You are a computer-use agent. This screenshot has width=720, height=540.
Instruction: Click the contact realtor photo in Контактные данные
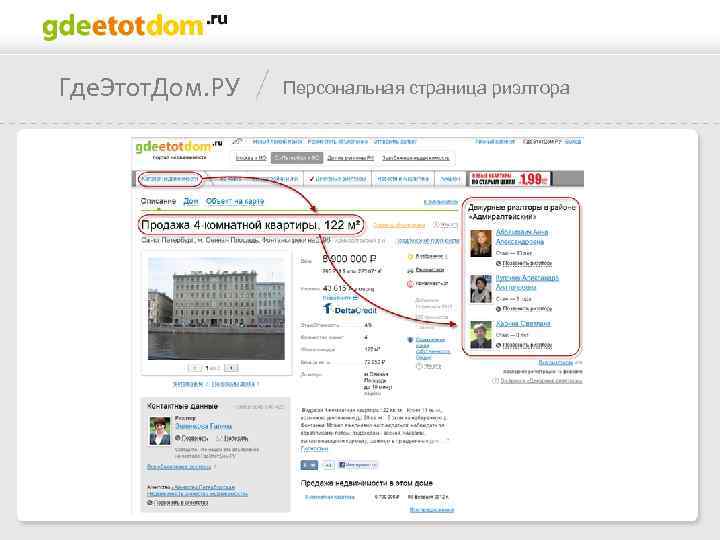[160, 431]
